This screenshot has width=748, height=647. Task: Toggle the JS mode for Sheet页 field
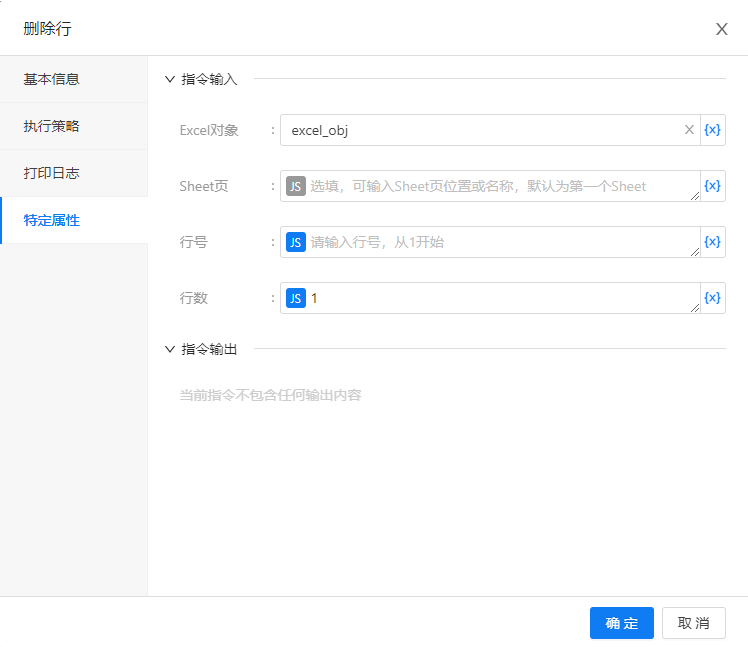[295, 186]
